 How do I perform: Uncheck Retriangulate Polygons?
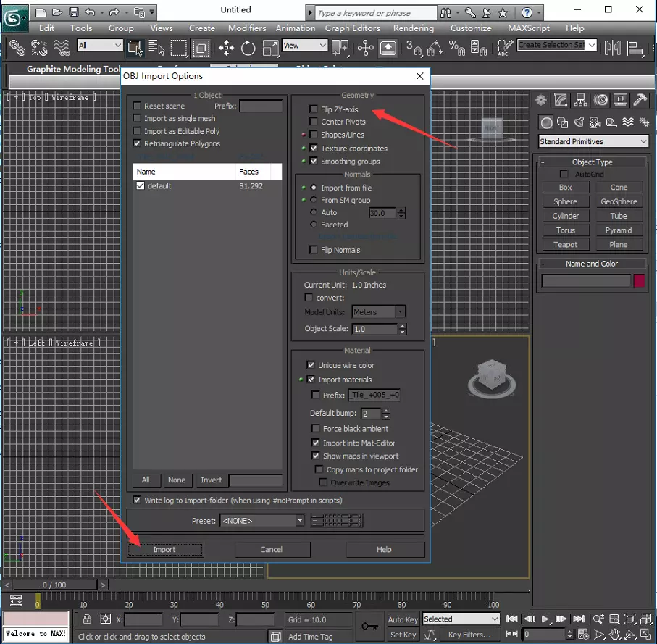(137, 143)
